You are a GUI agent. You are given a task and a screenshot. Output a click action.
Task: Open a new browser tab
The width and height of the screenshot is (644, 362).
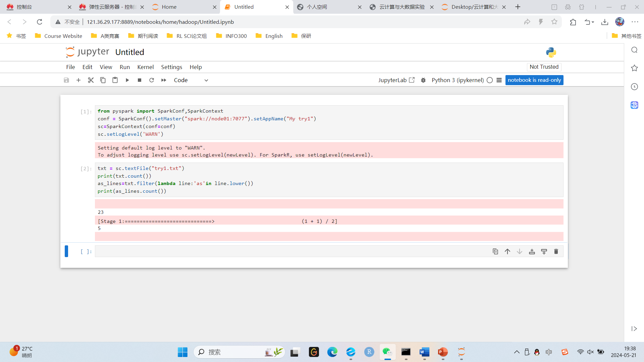point(518,7)
